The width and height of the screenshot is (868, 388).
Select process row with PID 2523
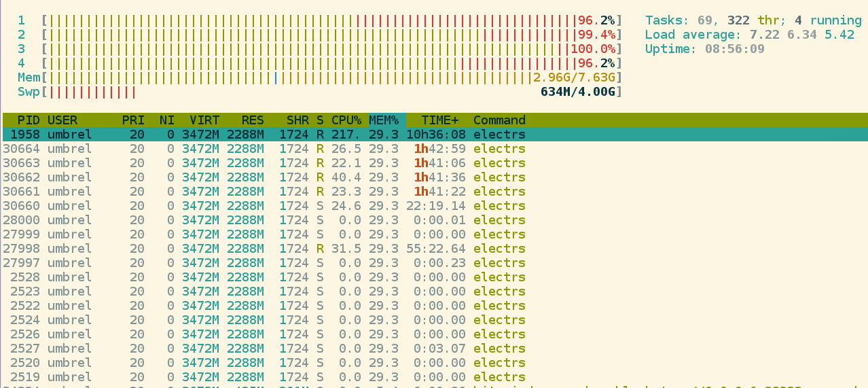pos(435,292)
